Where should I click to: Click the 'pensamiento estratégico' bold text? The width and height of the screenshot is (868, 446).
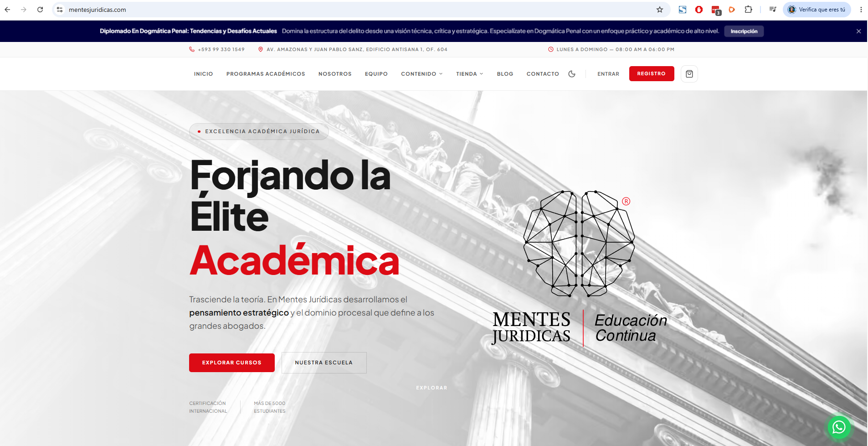(x=239, y=313)
